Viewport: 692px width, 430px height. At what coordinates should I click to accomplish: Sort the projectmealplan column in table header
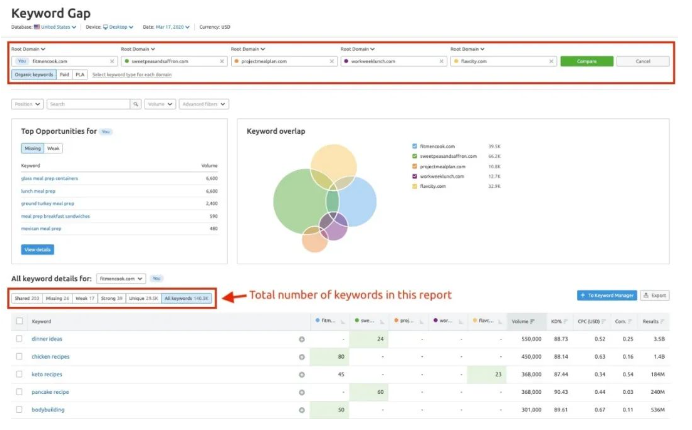pos(421,322)
